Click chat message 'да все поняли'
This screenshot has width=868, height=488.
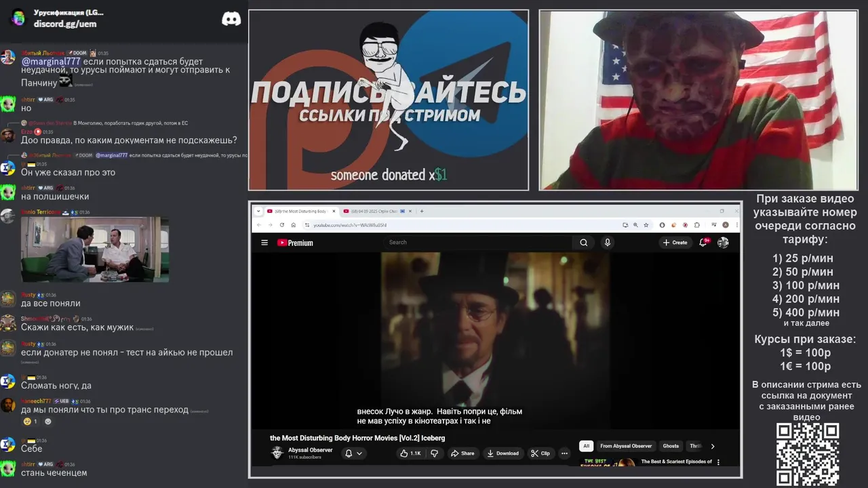51,304
